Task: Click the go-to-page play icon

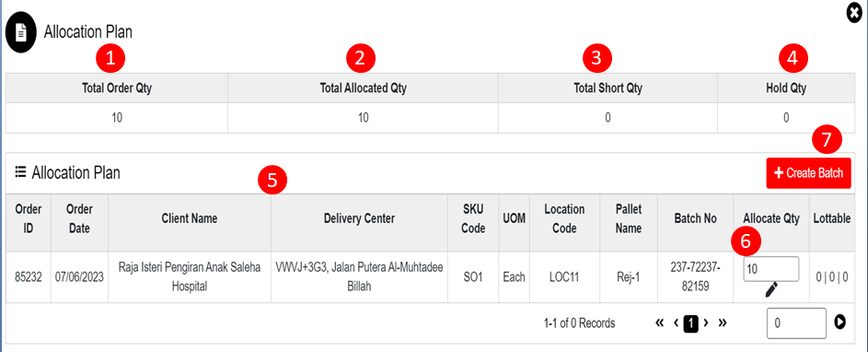Action: point(839,323)
